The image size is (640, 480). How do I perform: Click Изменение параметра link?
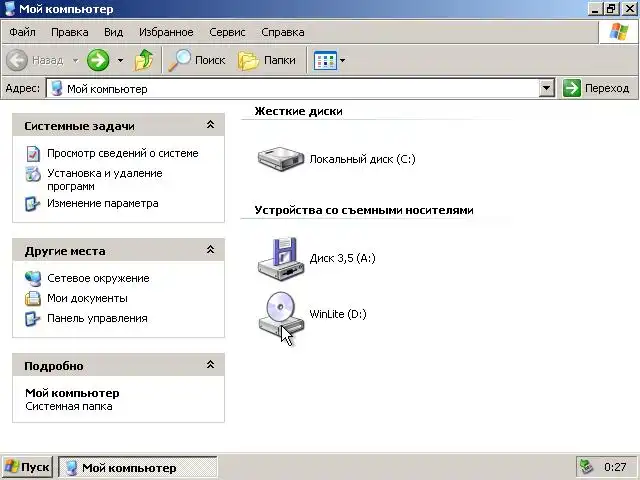click(103, 203)
